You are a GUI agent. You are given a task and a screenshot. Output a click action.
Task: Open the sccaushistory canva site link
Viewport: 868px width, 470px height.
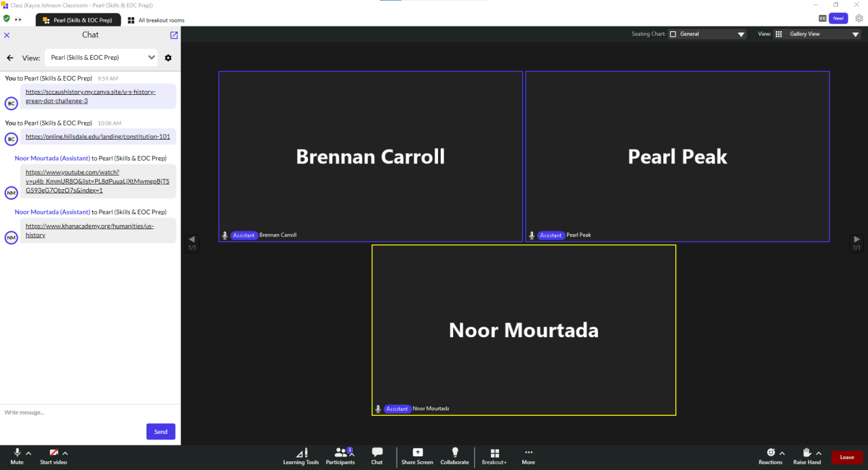[91, 96]
